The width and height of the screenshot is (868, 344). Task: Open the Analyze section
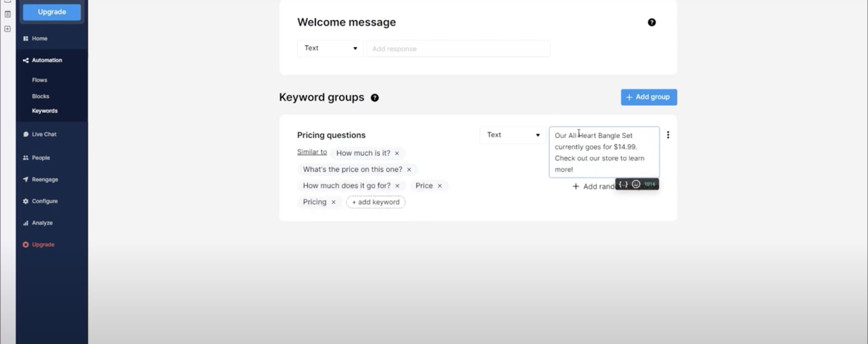pyautogui.click(x=42, y=223)
